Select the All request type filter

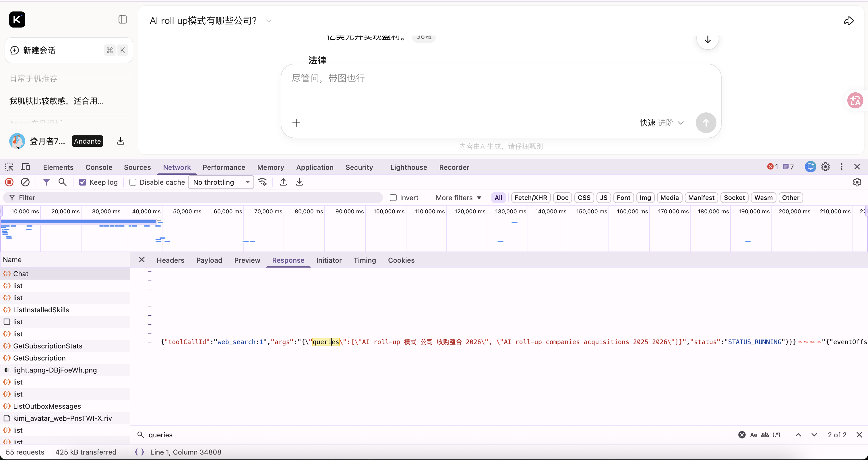pos(498,198)
